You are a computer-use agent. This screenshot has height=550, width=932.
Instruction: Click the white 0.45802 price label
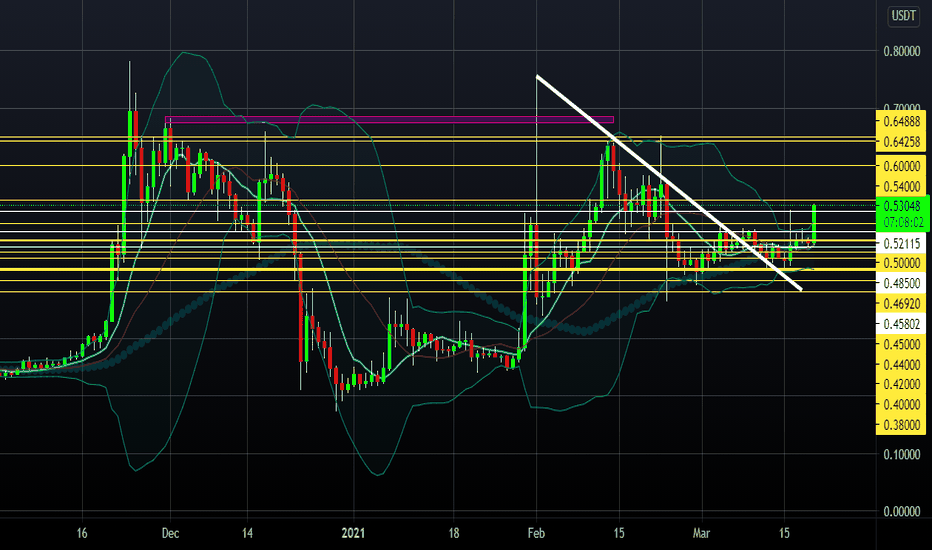pos(901,324)
